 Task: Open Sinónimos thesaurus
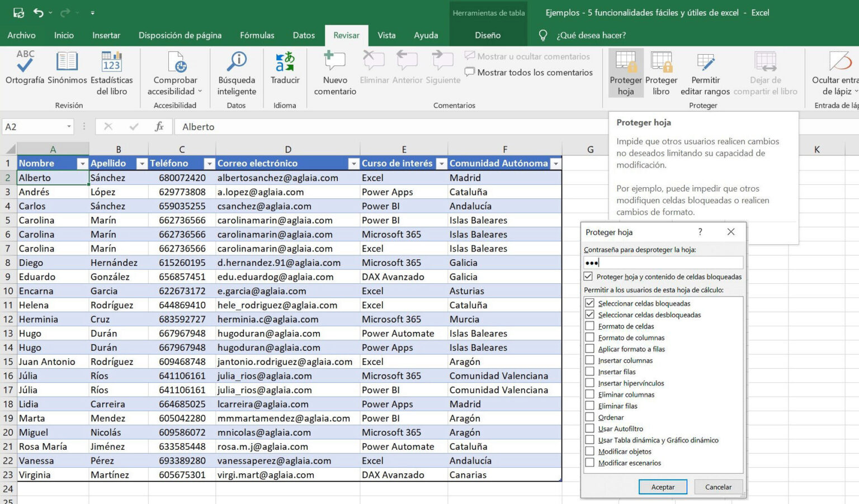click(67, 70)
